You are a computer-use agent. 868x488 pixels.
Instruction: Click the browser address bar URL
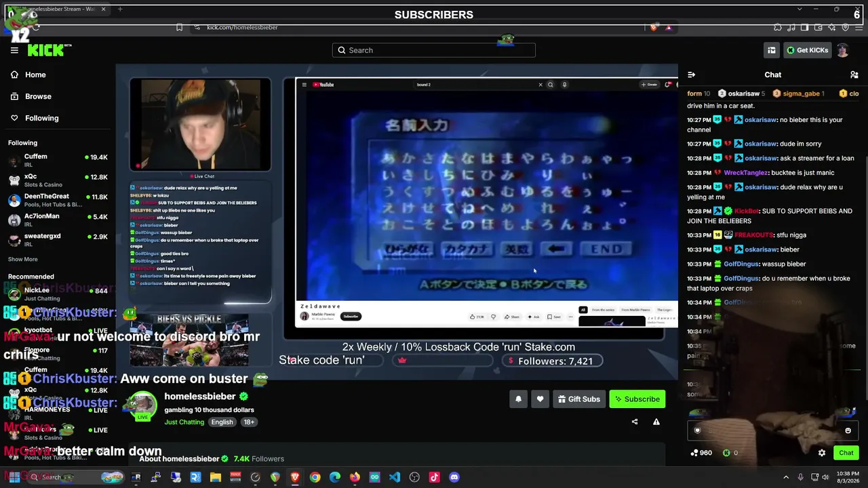[x=242, y=27]
